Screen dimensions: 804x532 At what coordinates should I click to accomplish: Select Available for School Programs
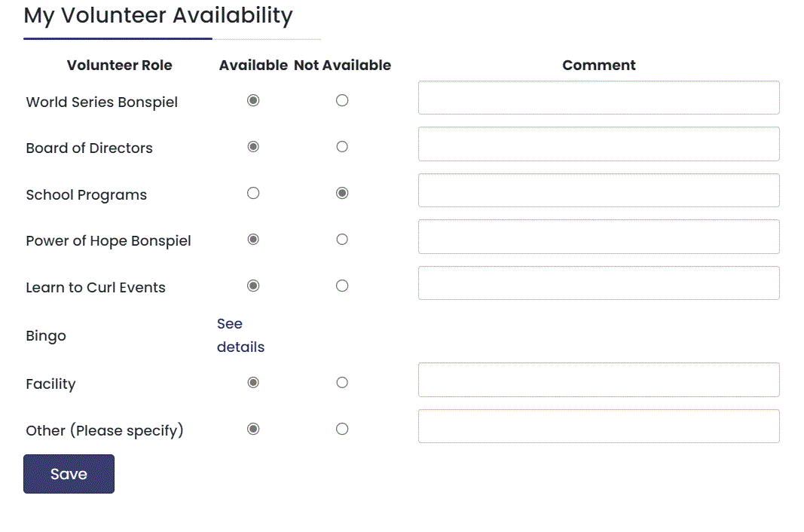pyautogui.click(x=253, y=194)
